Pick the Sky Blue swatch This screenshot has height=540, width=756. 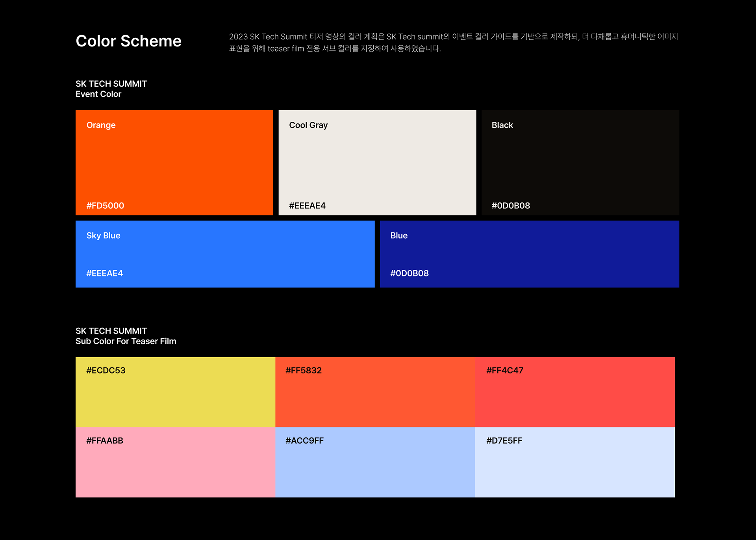coord(225,254)
